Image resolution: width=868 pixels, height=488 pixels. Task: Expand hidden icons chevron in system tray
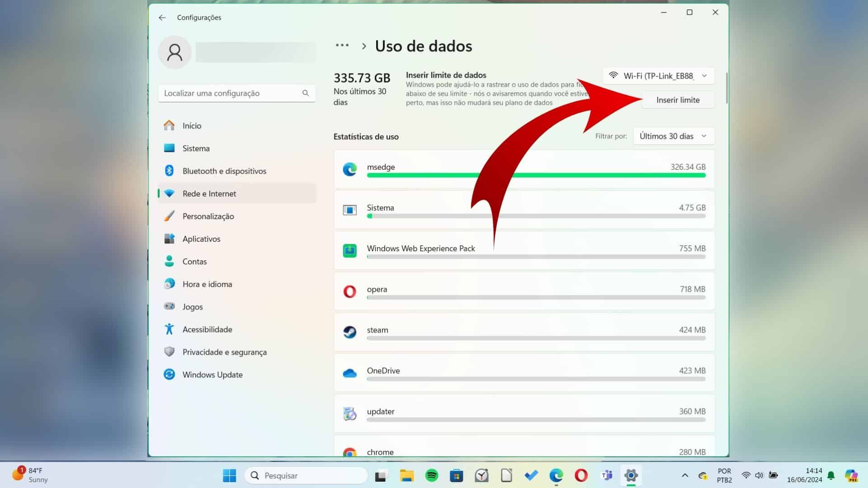point(684,475)
